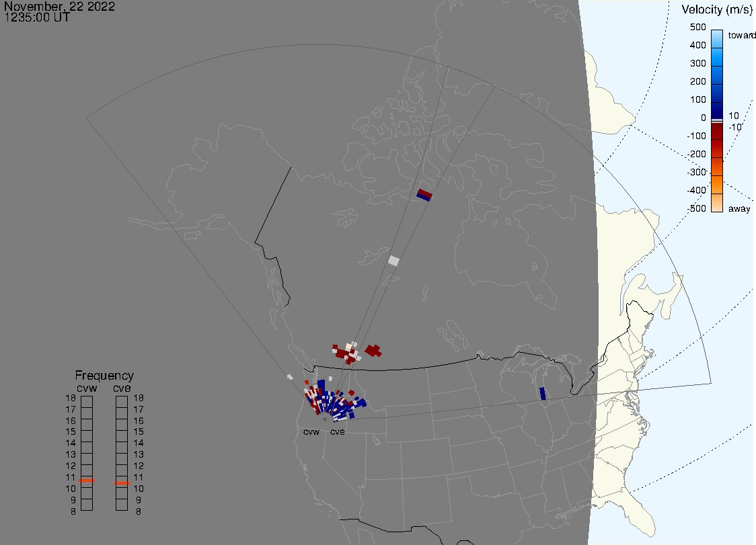
Task: Click the 'Frequency' legend heading
Action: point(104,376)
